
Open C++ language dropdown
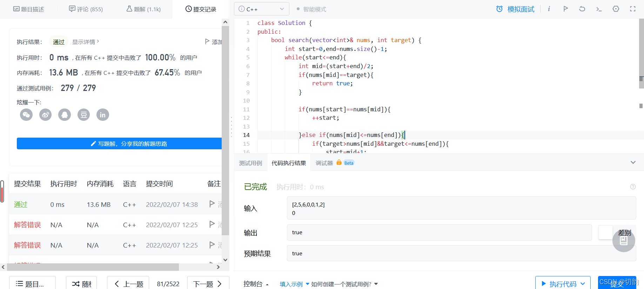[262, 9]
